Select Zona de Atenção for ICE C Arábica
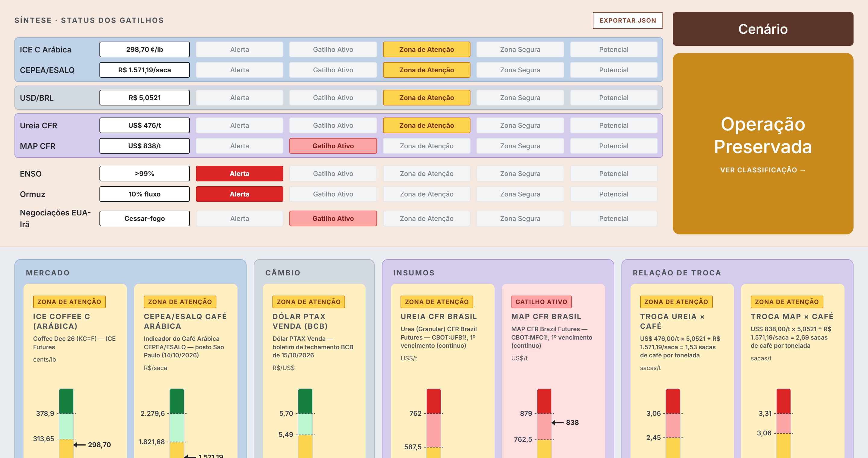This screenshot has height=458, width=868. 426,49
